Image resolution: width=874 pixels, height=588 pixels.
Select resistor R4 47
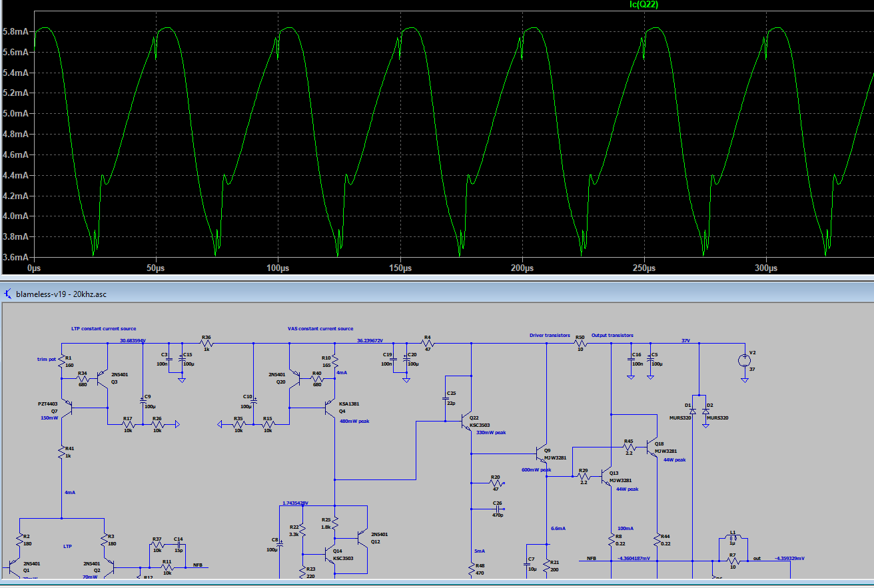click(x=428, y=344)
